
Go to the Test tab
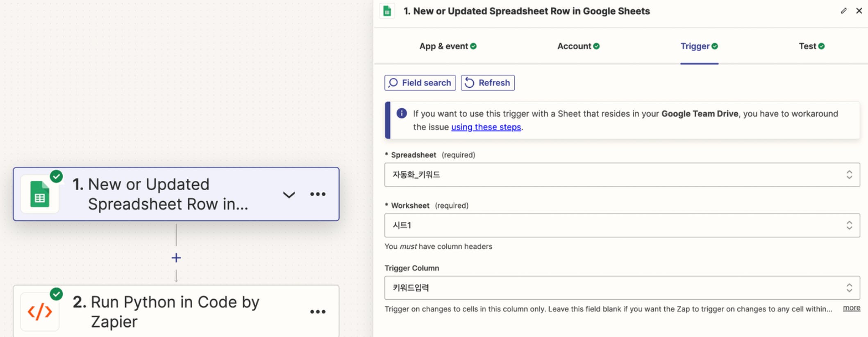tap(811, 46)
